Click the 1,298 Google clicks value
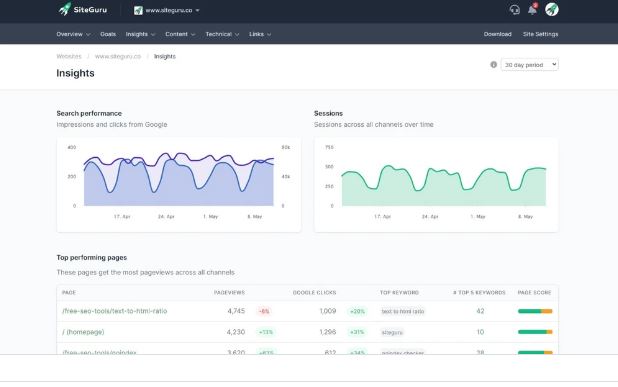 328,332
